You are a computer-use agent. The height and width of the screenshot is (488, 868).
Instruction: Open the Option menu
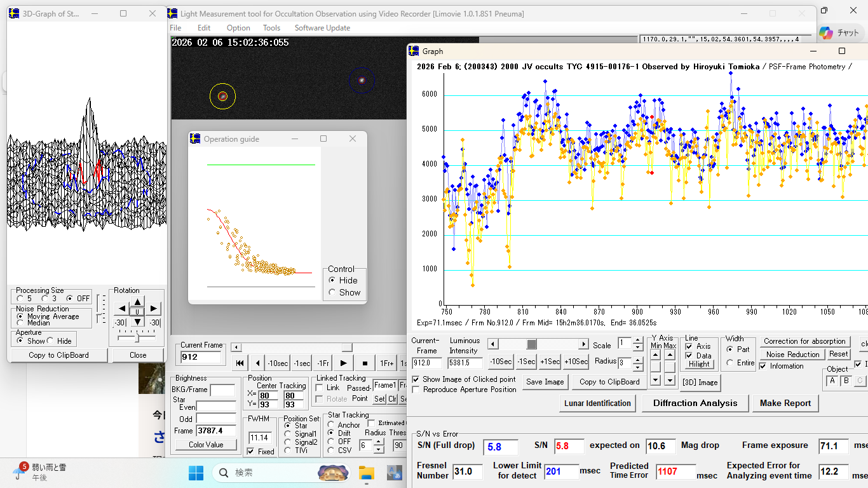238,28
